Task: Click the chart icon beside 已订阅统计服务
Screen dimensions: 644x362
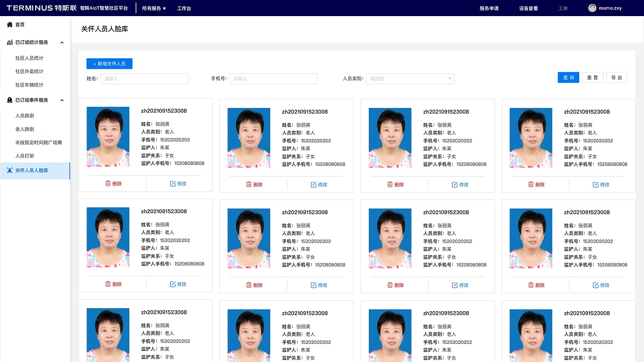Action: (9, 42)
